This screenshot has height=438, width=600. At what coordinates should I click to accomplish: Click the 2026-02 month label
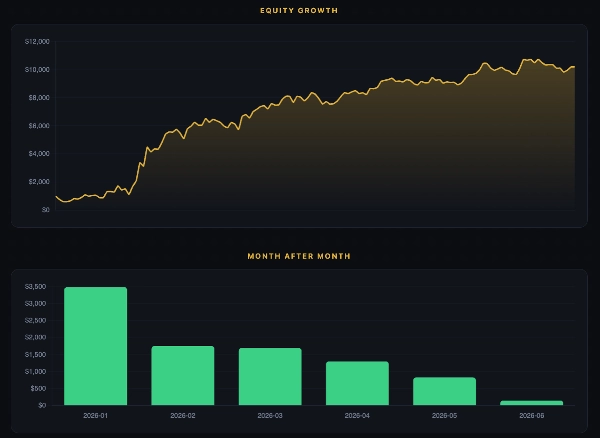pos(183,415)
